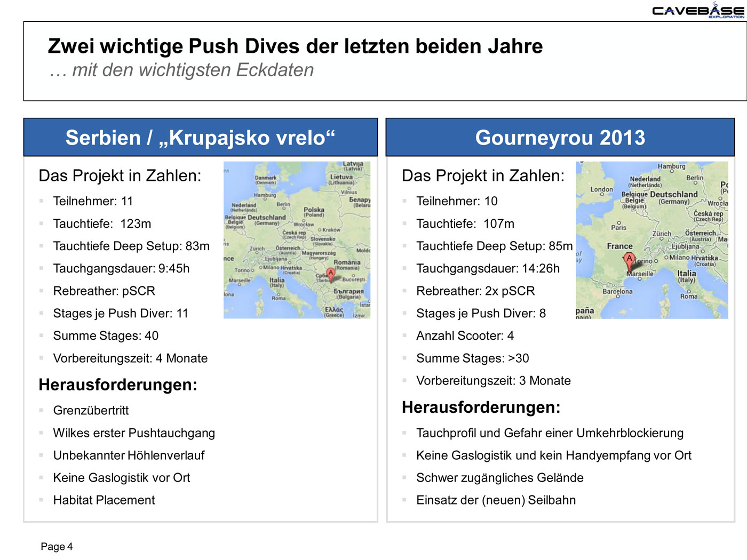The width and height of the screenshot is (747, 560).
Task: Select 'Stages je Push Diver: 8' line
Action: (481, 313)
